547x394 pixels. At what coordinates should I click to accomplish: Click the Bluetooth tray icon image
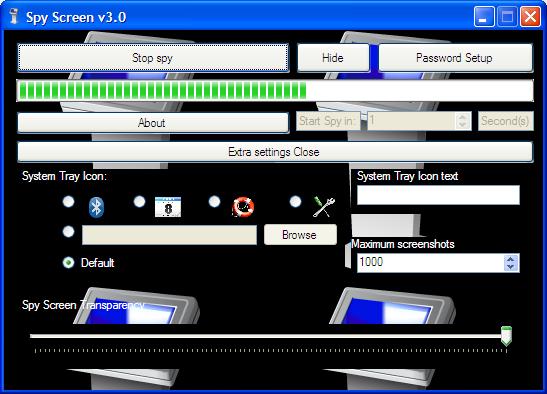pyautogui.click(x=96, y=207)
